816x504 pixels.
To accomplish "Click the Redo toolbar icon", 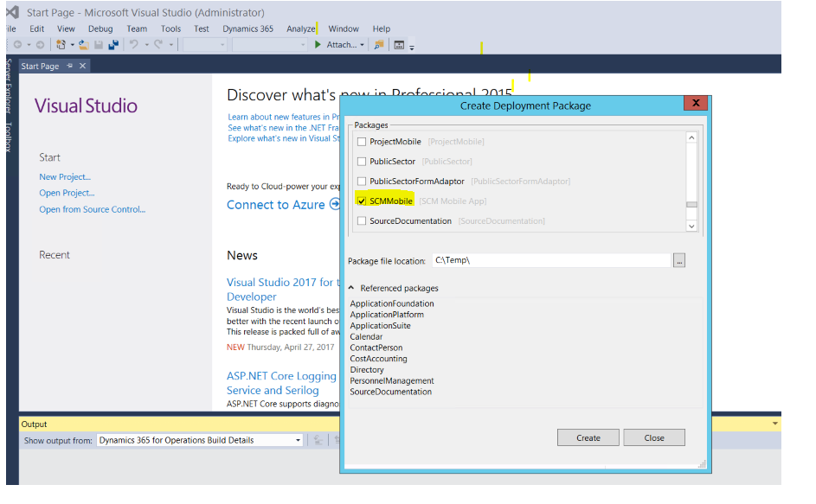I will [x=158, y=44].
